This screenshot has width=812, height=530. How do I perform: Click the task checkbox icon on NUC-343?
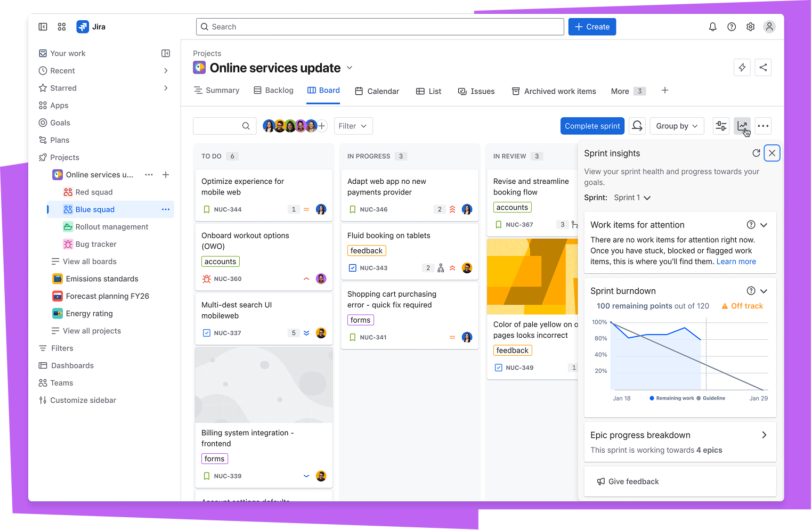coord(352,268)
